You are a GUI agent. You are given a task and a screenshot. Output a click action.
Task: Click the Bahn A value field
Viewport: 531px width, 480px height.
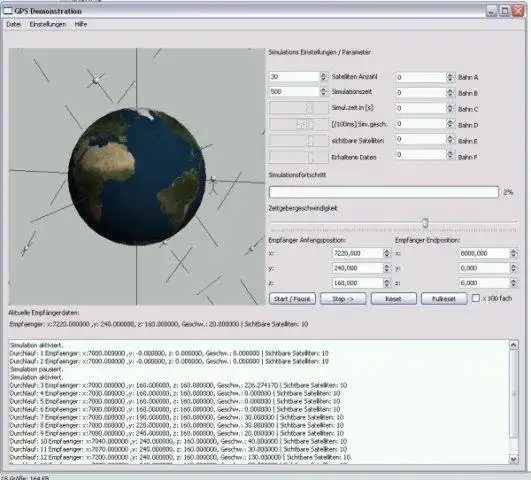pyautogui.click(x=421, y=77)
